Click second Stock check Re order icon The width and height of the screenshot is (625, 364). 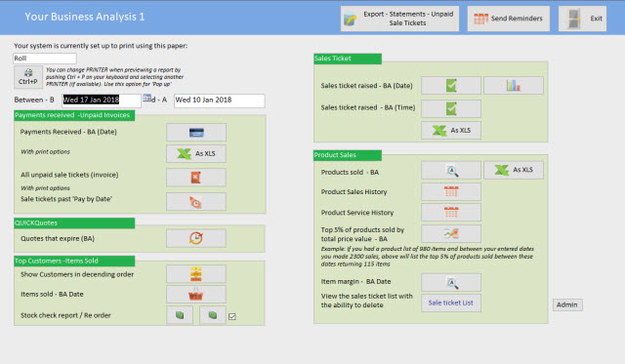213,315
